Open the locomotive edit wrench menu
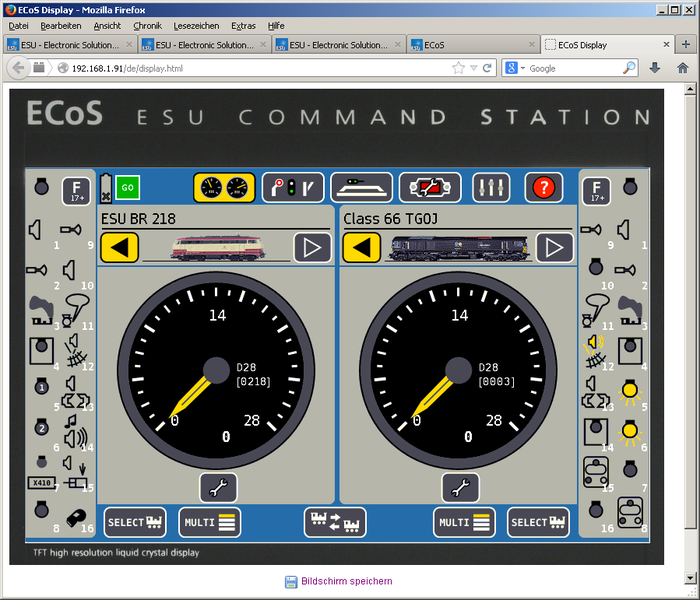The height and width of the screenshot is (600, 700). point(430,188)
